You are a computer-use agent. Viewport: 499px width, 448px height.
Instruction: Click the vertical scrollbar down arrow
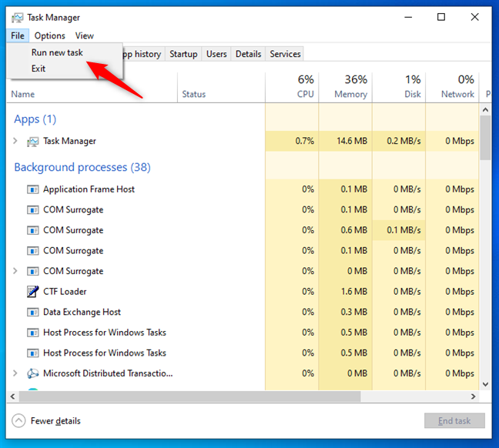pos(485,384)
